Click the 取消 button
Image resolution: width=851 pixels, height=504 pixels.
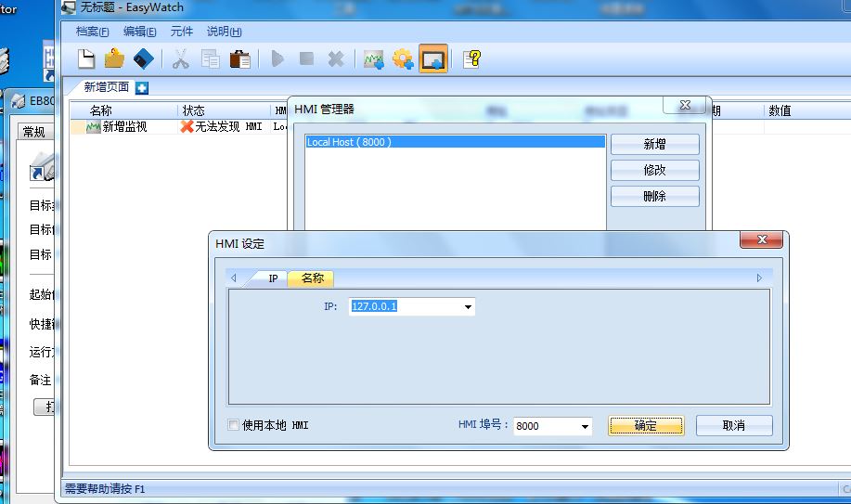click(733, 426)
